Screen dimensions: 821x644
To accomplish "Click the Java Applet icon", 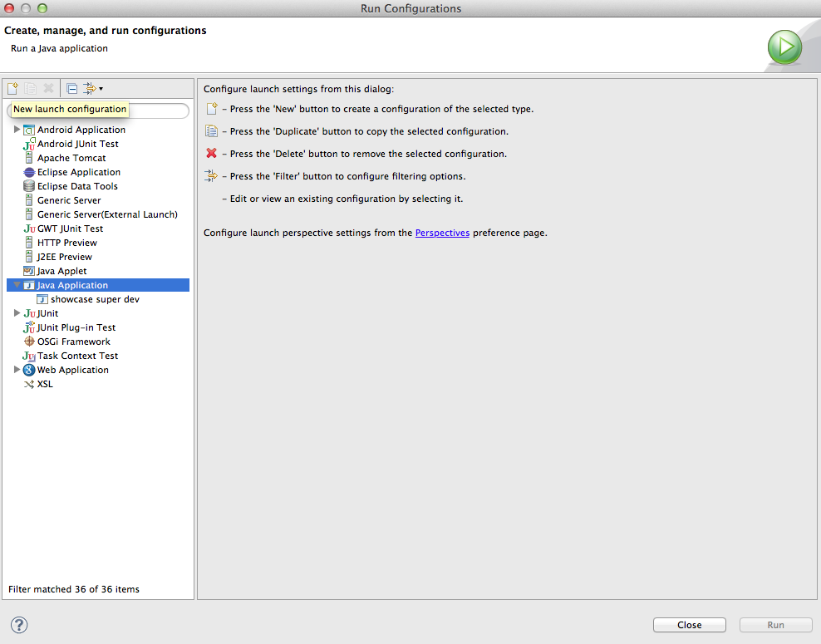I will (x=29, y=271).
